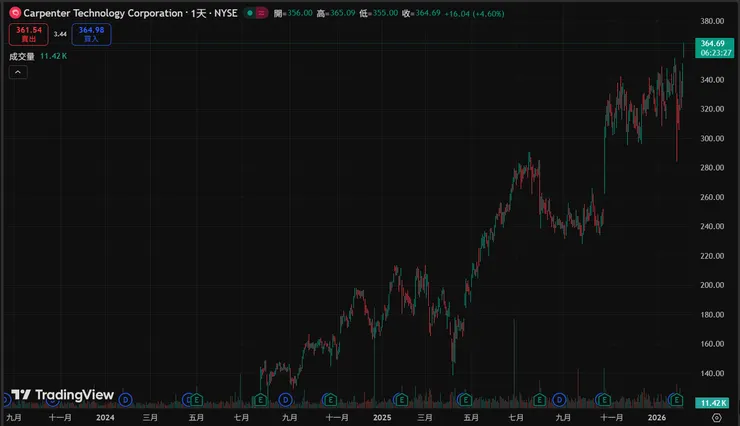Click the 140.00 price axis label

click(x=712, y=374)
